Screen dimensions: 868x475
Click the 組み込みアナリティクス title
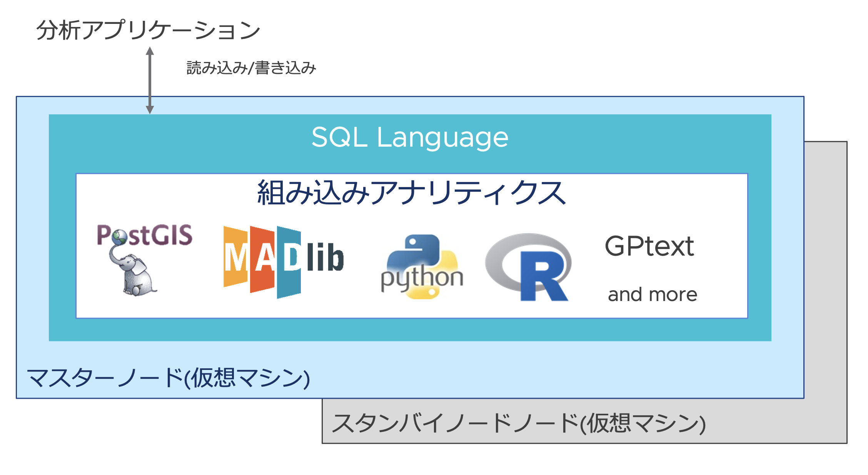(x=411, y=192)
